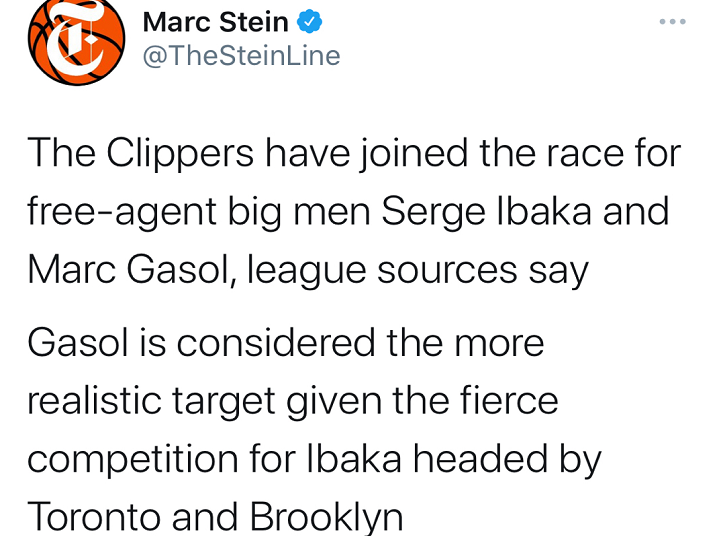Click the word "Clippers" in the tweet
This screenshot has width=714, height=536.
(180, 154)
